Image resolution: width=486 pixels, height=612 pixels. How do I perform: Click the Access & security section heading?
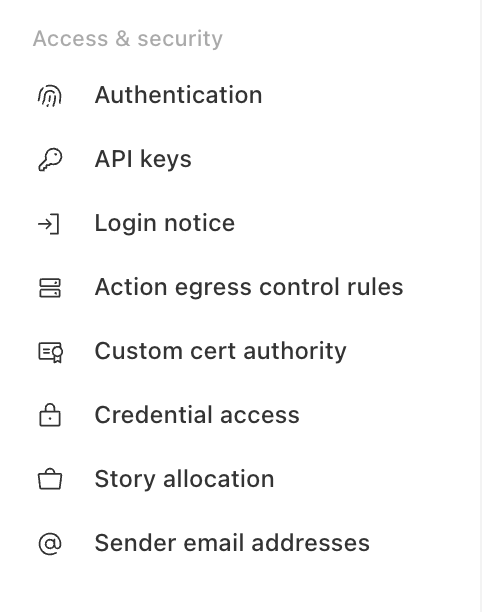pyautogui.click(x=128, y=39)
